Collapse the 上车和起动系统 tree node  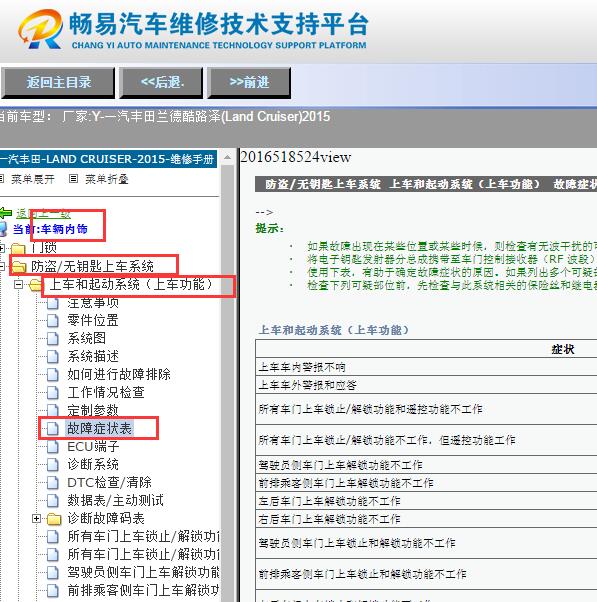[18, 284]
